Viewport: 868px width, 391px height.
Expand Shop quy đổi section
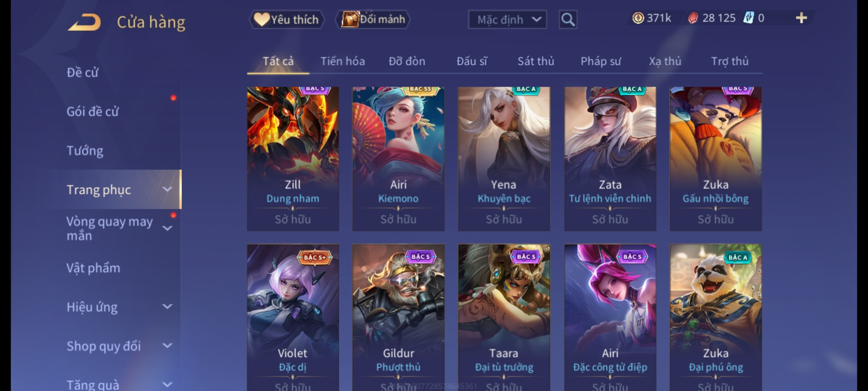[167, 346]
